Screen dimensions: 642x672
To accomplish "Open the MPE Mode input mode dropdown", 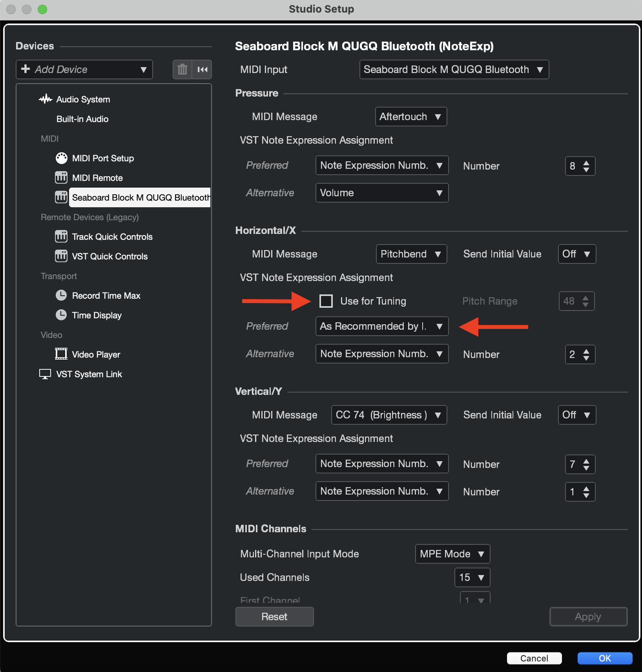I will [x=452, y=554].
